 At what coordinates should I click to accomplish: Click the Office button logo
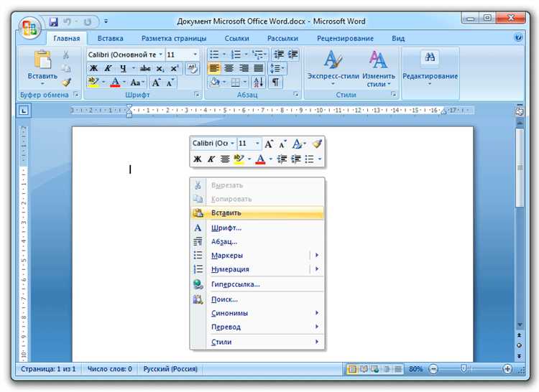[29, 28]
